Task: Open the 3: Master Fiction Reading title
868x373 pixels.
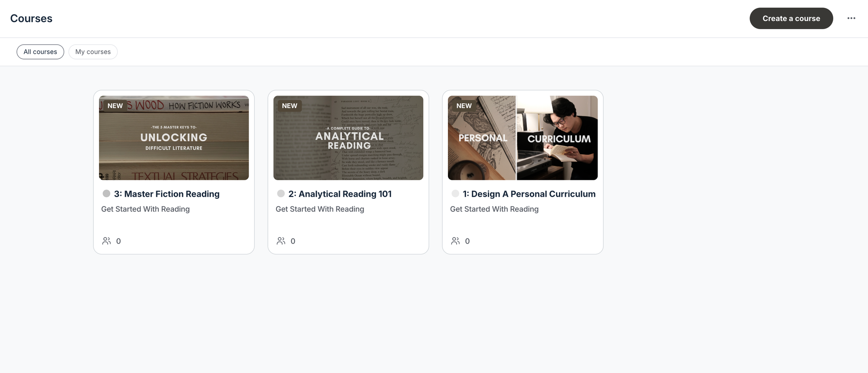Action: pos(167,194)
